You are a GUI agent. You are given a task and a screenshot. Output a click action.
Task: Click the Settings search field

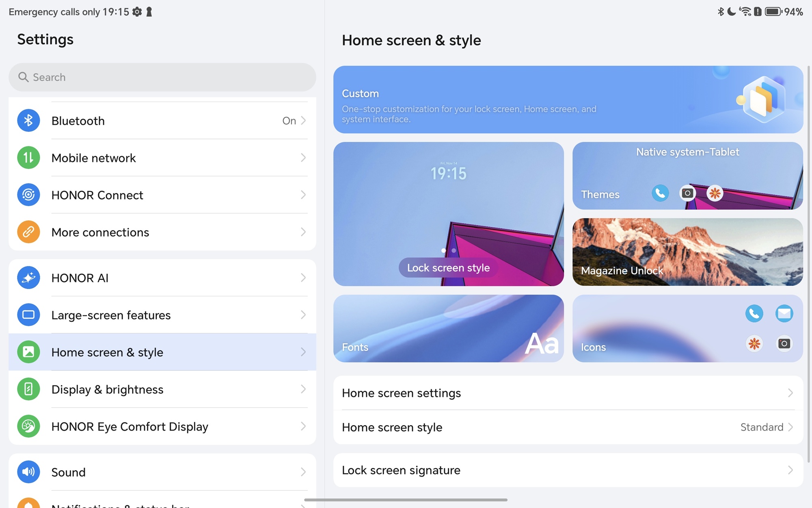pos(162,77)
